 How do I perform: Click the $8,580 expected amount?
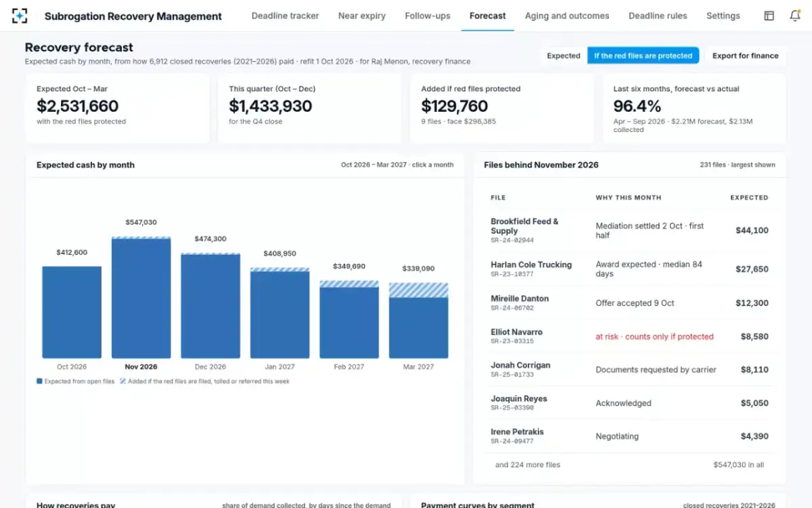[754, 337]
